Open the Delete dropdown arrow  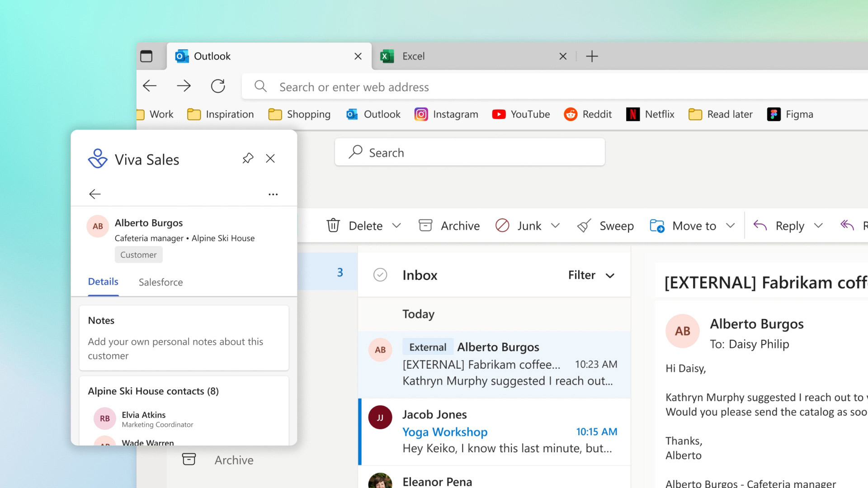point(397,225)
